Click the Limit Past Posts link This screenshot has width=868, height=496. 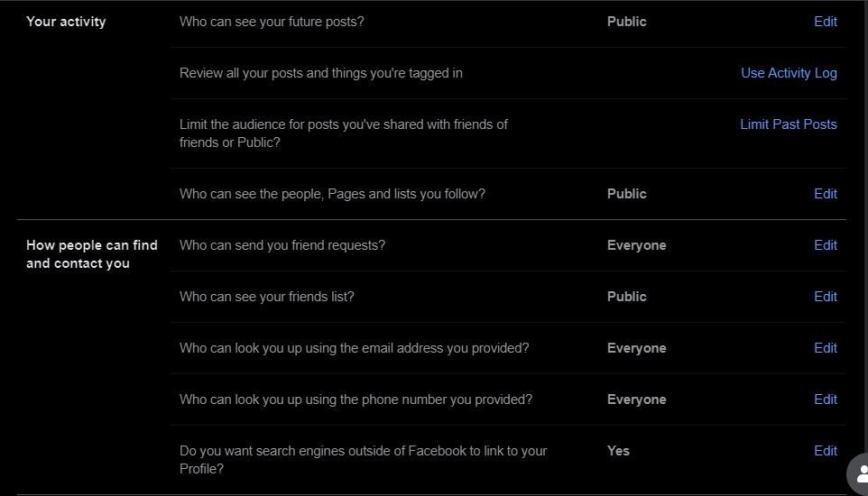tap(788, 124)
